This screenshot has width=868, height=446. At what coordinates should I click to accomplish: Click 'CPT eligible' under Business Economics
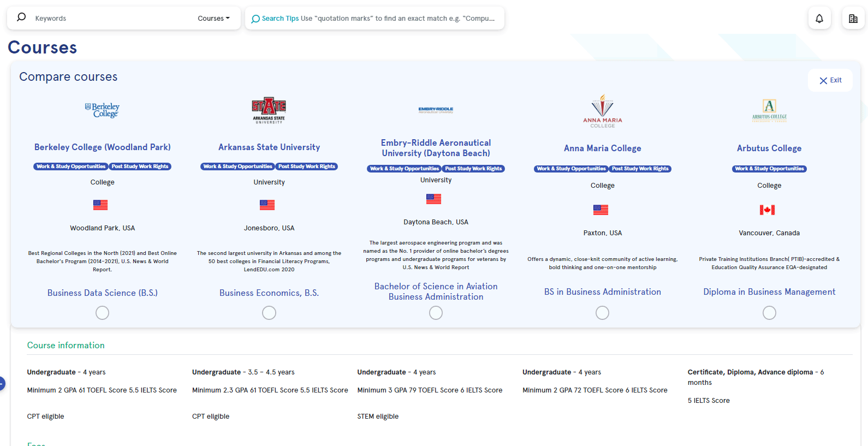[x=211, y=417]
